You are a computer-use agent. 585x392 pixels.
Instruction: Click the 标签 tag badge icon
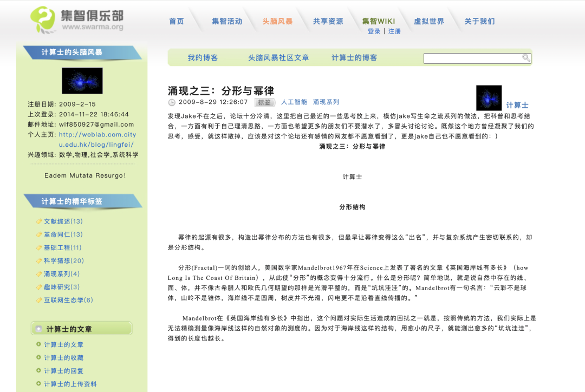click(264, 102)
